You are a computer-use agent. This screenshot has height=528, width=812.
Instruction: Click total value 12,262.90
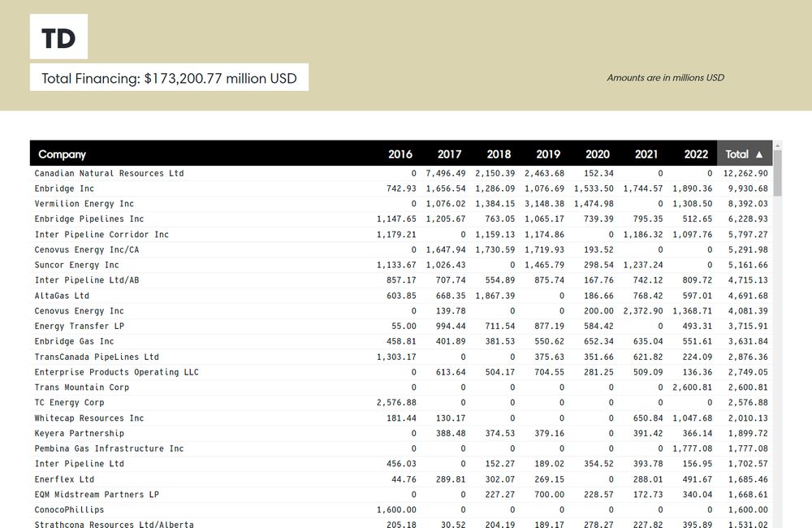coord(745,173)
